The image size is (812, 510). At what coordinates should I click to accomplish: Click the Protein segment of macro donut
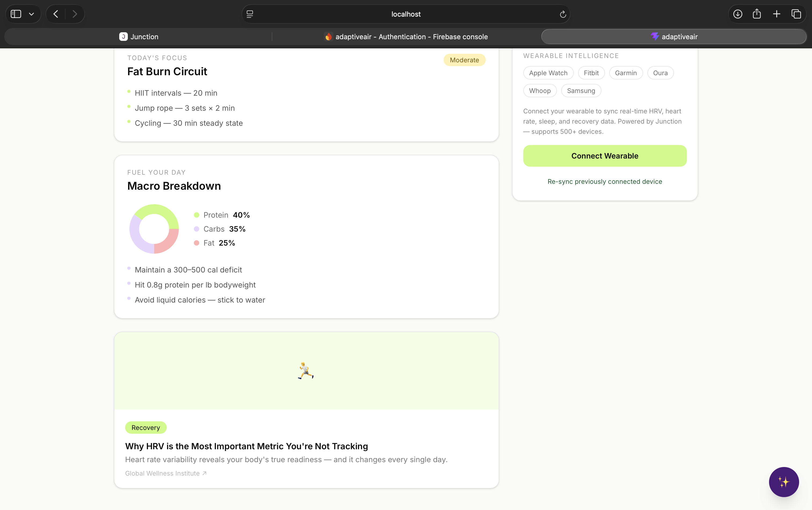pyautogui.click(x=161, y=210)
